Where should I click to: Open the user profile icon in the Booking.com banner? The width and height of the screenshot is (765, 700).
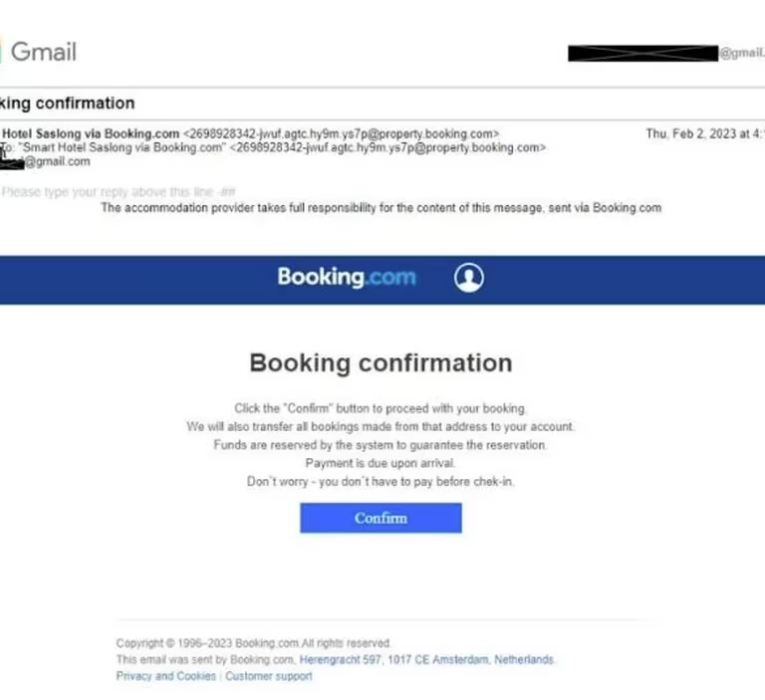(x=469, y=278)
